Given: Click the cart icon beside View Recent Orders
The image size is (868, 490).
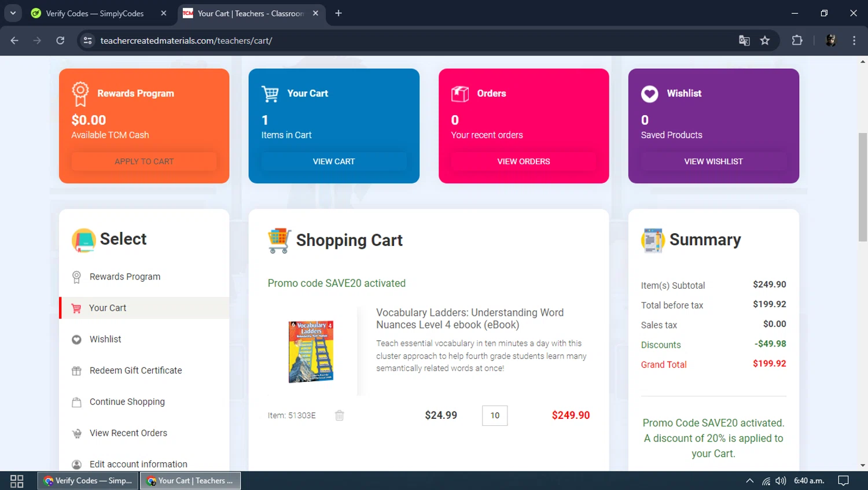Looking at the screenshot, I should 76,433.
